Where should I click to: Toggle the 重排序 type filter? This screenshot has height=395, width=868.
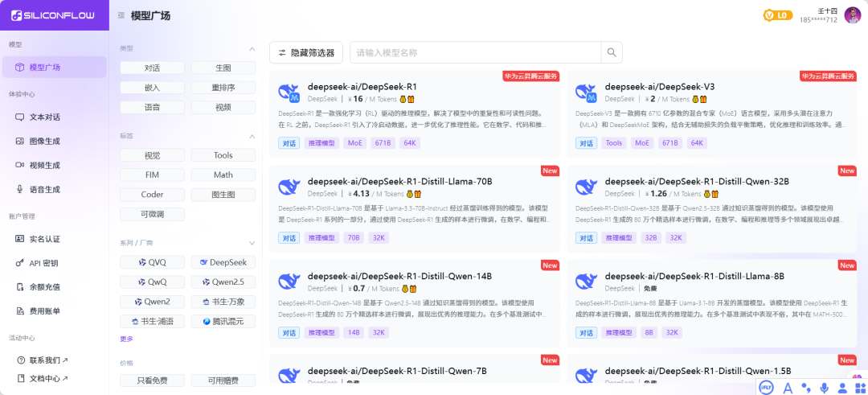coord(223,88)
